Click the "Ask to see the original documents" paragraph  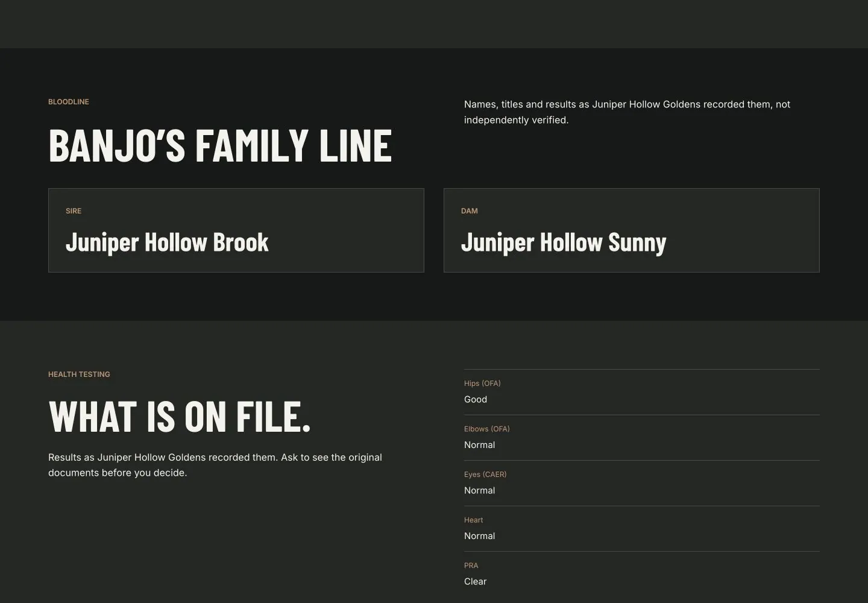coord(215,465)
